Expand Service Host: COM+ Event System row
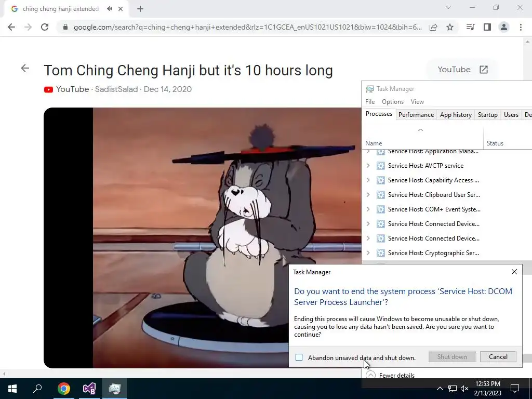This screenshot has width=532, height=399. (x=368, y=209)
